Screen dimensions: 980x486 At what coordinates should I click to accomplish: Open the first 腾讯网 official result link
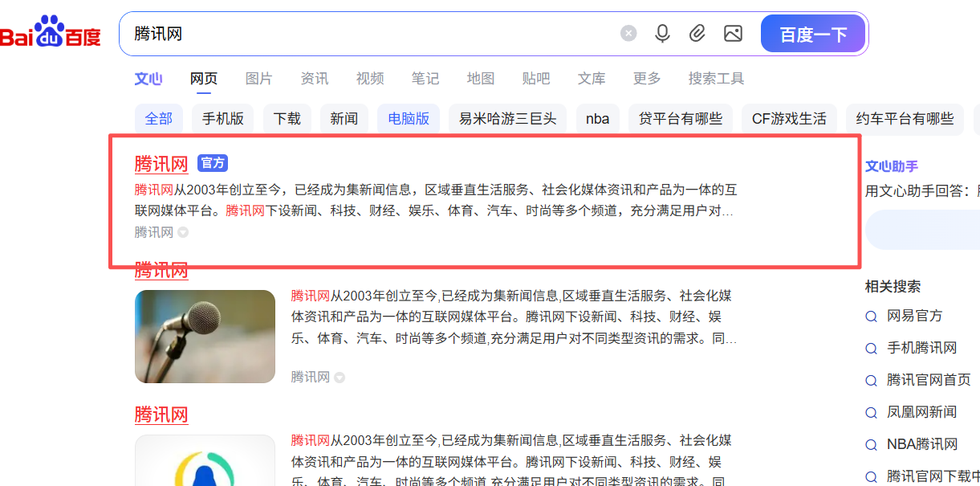(x=161, y=164)
